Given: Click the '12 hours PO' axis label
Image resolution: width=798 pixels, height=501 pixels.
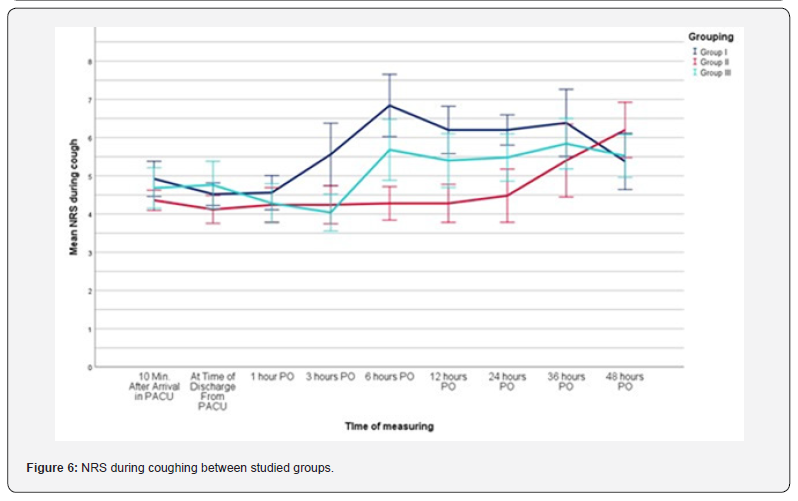Looking at the screenshot, I should pos(448,381).
